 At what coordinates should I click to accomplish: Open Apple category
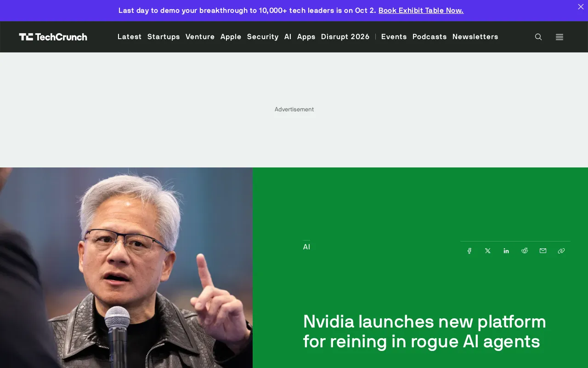[x=231, y=37]
